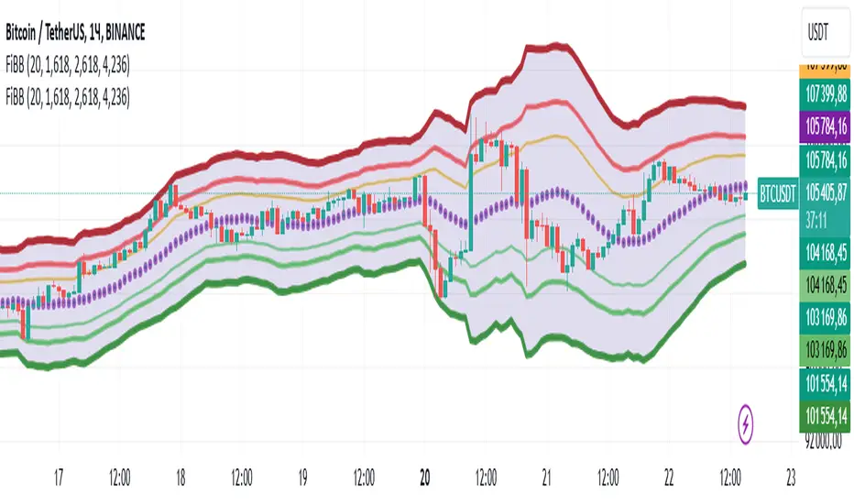The width and height of the screenshot is (854, 504).
Task: Click date 21 on the time axis
Action: click(x=547, y=477)
